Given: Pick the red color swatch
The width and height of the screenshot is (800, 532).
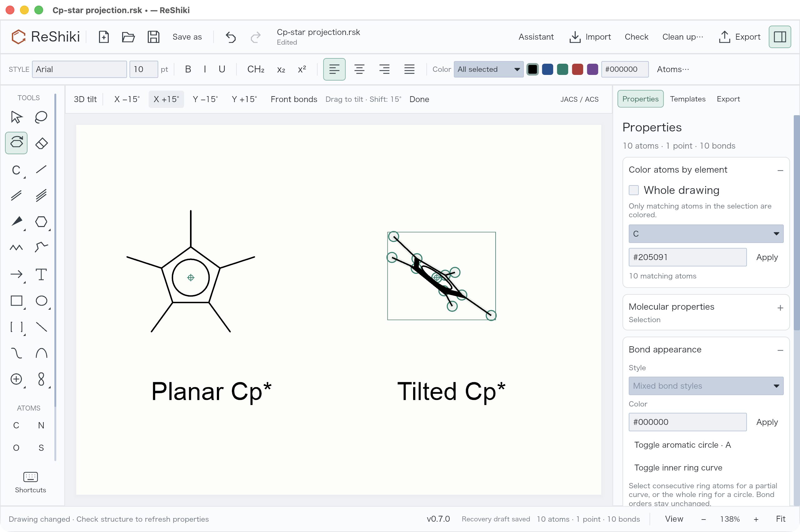Looking at the screenshot, I should click(577, 69).
